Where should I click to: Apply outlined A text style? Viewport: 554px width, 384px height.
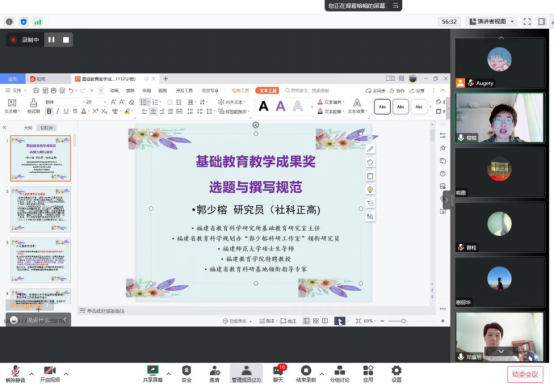point(298,106)
